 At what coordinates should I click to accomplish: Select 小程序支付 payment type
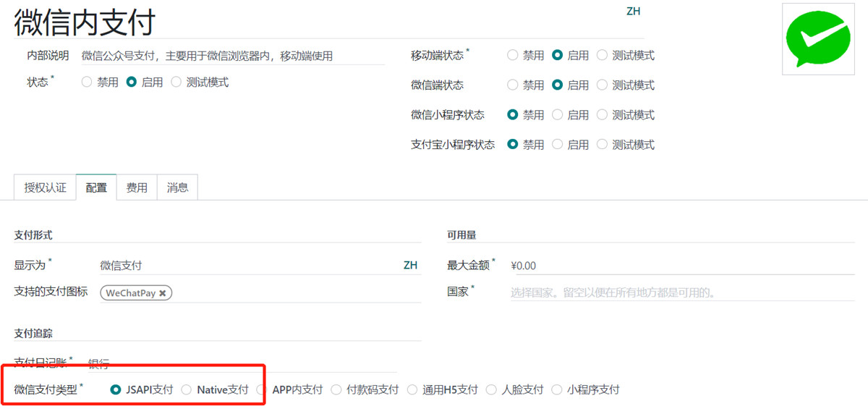click(557, 389)
